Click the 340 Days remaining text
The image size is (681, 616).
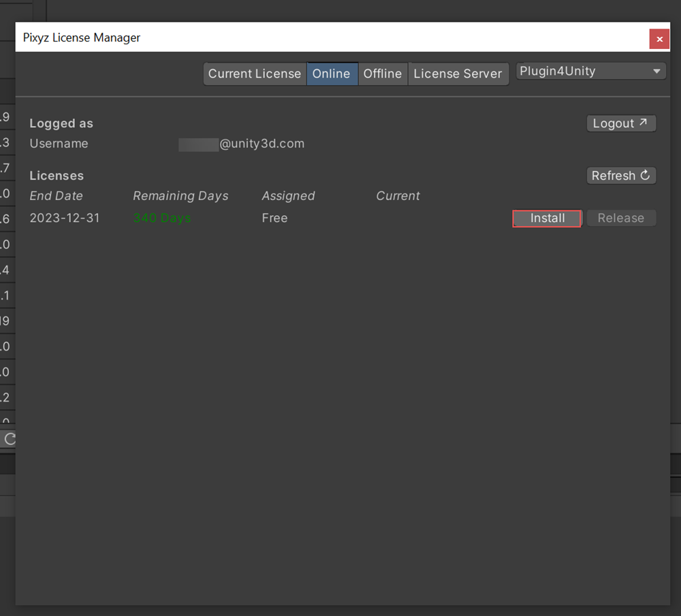pos(162,218)
